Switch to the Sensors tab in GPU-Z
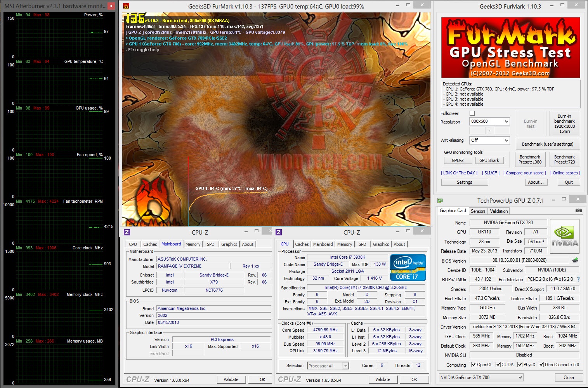588x388 pixels. tap(478, 211)
